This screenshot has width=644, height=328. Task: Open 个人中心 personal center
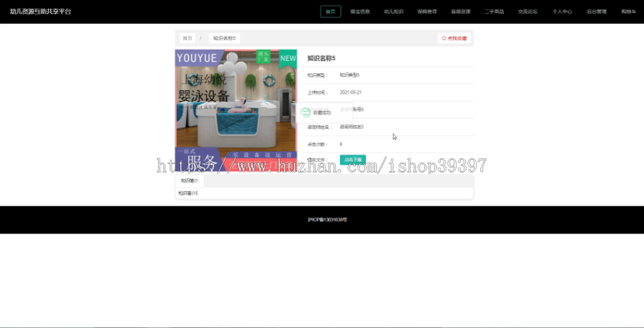point(562,11)
